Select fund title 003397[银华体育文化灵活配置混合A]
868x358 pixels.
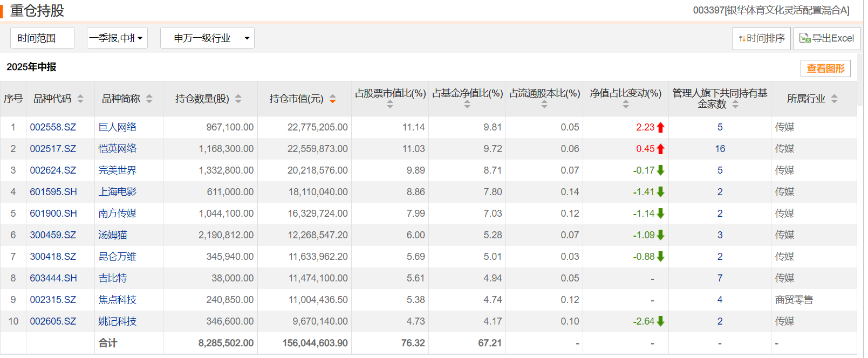click(x=771, y=10)
